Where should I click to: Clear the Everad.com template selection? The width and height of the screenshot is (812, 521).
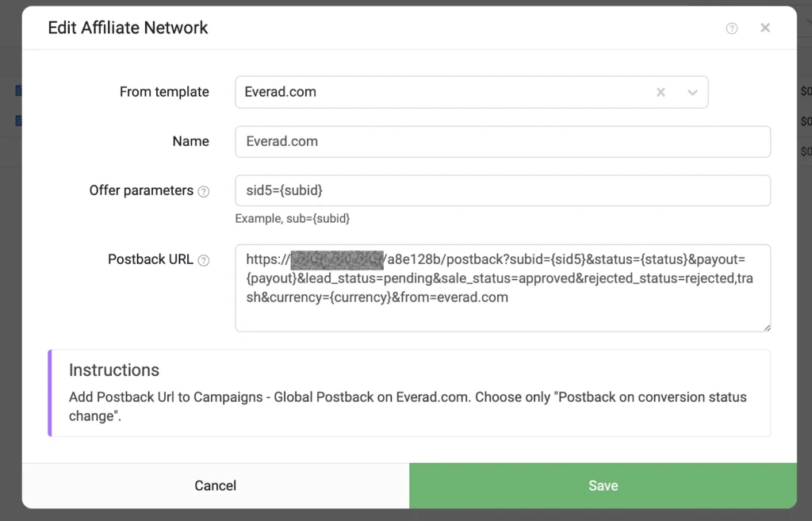tap(661, 92)
